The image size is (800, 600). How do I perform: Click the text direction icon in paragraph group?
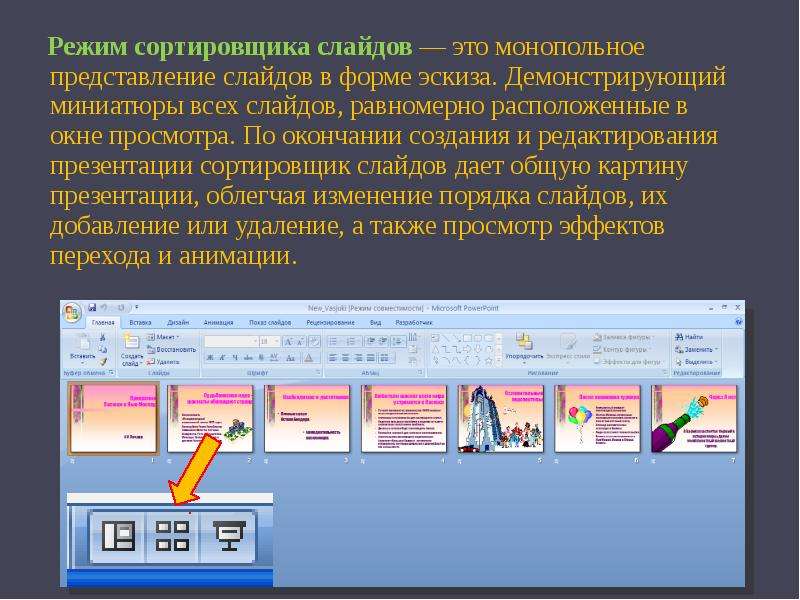(x=413, y=337)
